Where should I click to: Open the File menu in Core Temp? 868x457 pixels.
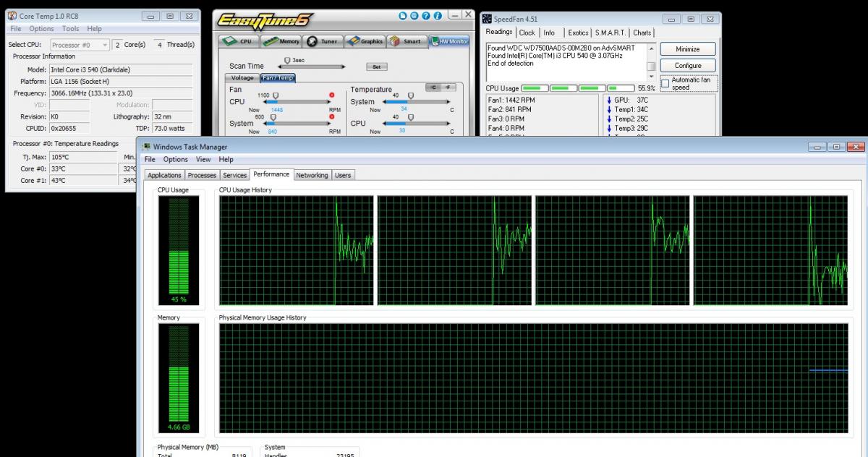pyautogui.click(x=16, y=29)
